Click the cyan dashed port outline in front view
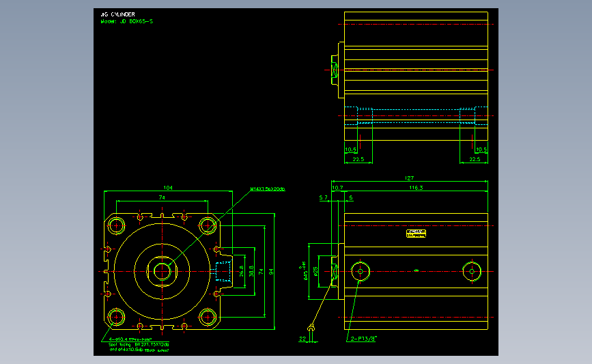The image size is (592, 364). pos(223,272)
